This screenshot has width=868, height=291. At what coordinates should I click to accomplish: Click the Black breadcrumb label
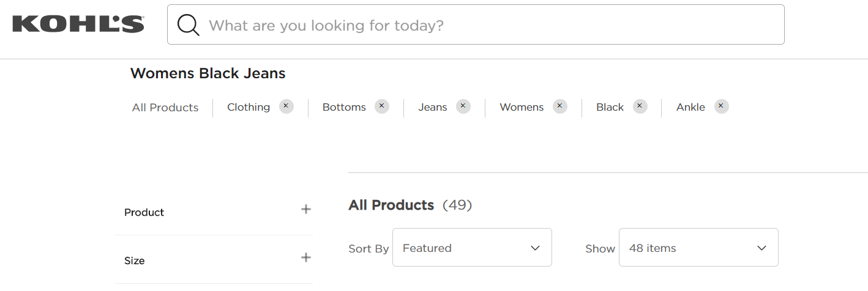[610, 107]
